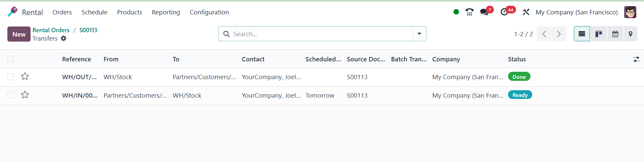Tick the select-all header checkbox
Screen dimensions: 644x162
tap(11, 59)
